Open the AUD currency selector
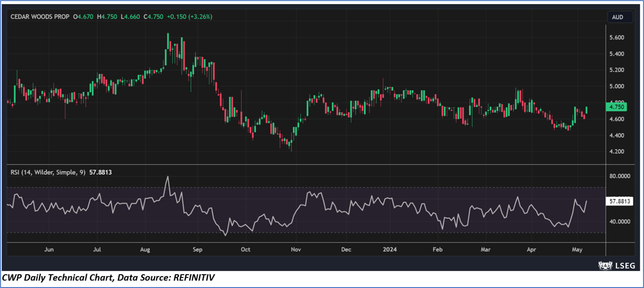The width and height of the screenshot is (644, 288). [x=620, y=17]
